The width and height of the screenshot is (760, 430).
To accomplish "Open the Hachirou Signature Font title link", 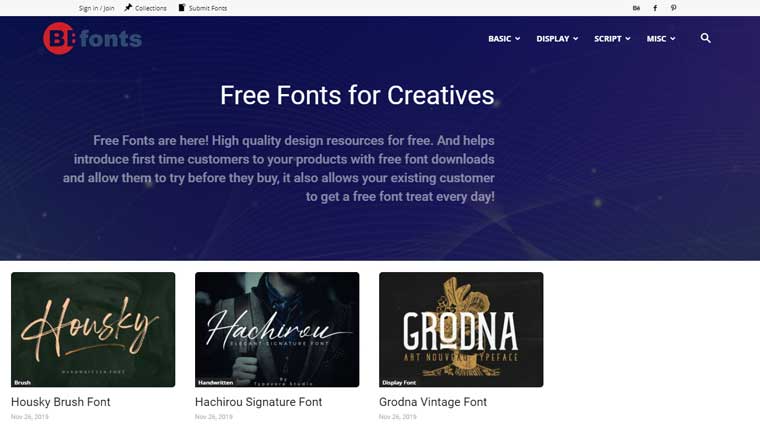I will [x=258, y=402].
